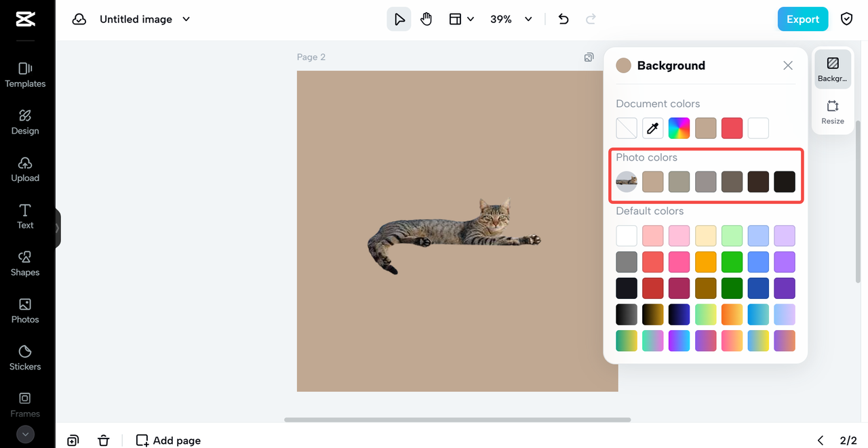This screenshot has width=868, height=448.
Task: Select the hand pan tool
Action: [426, 19]
